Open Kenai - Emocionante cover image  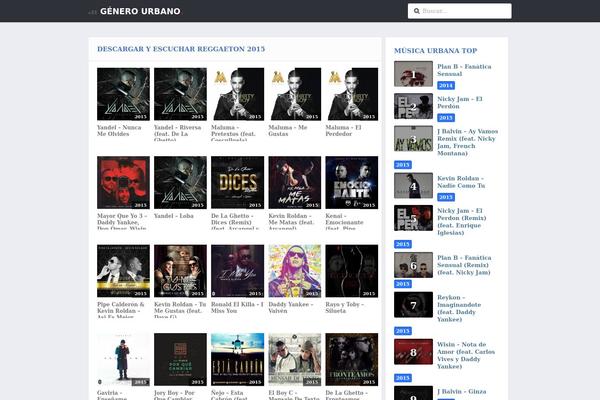pos(352,182)
